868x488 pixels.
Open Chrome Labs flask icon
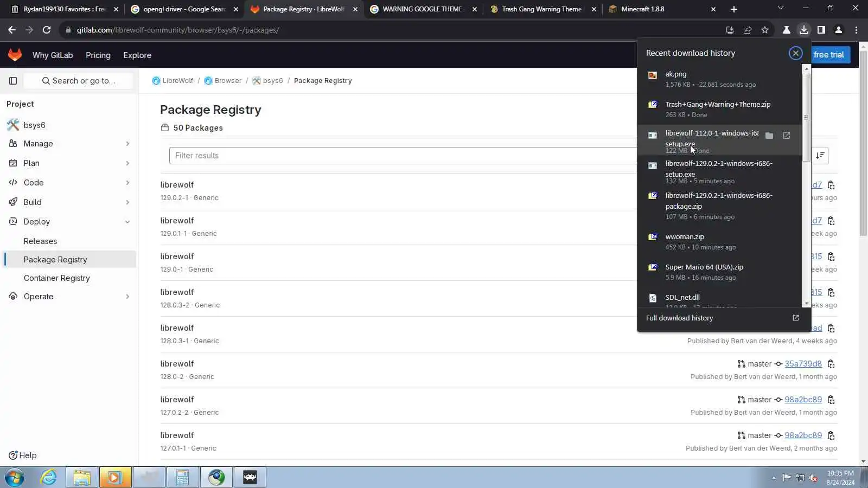pos(786,30)
